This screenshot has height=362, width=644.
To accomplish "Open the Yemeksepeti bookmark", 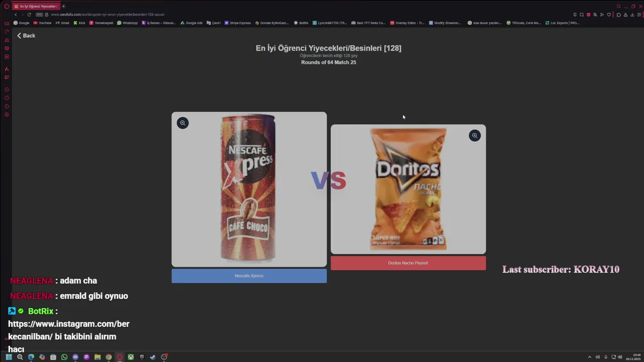I will coord(101,23).
